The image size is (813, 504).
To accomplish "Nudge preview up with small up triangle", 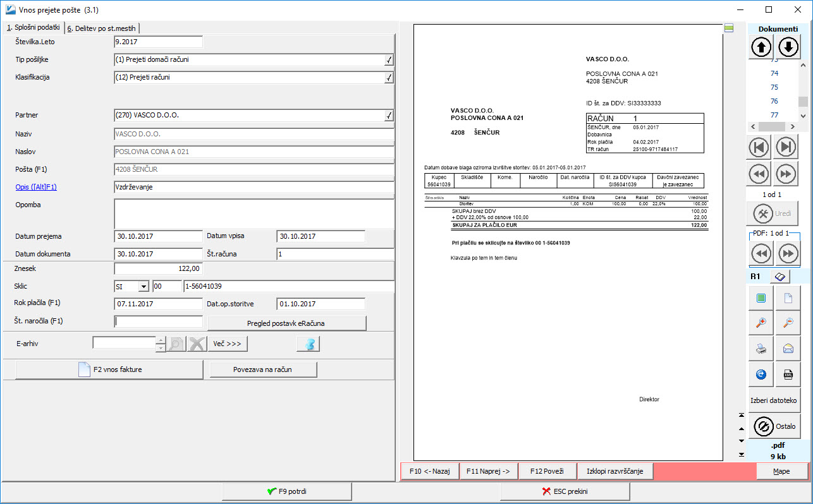I will pos(742,428).
